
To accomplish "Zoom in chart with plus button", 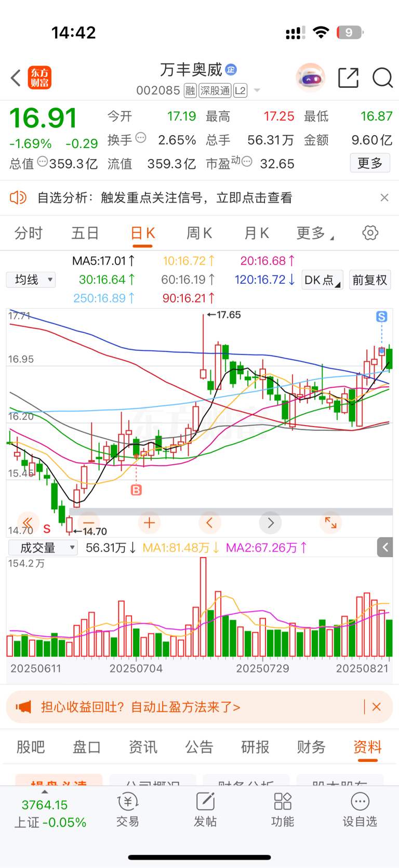I will 149,522.
